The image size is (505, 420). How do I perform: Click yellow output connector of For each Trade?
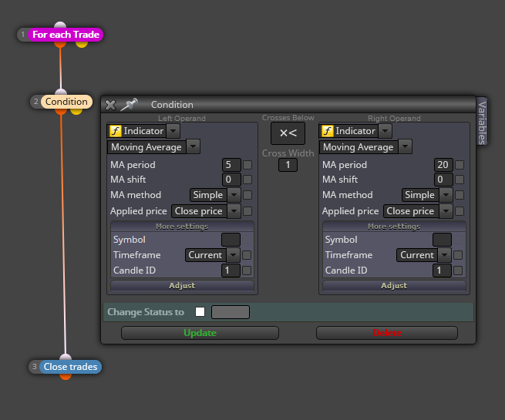82,44
